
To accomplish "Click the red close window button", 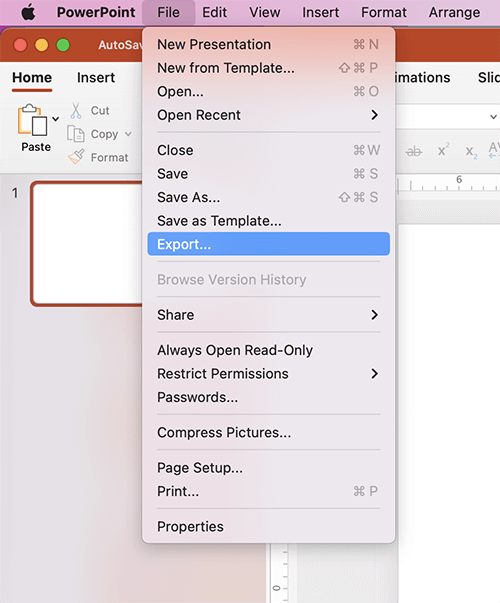I will tap(20, 45).
